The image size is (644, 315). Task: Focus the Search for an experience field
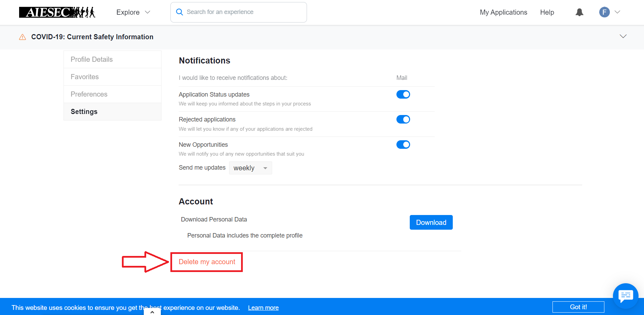pos(239,12)
